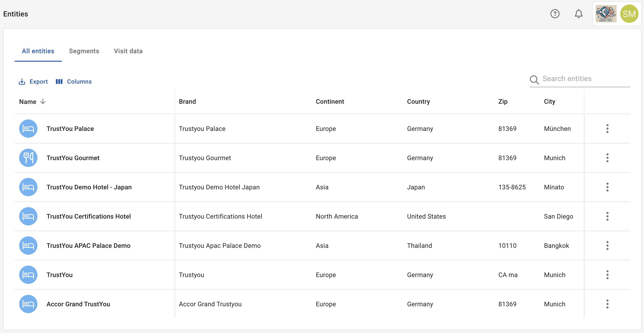The width and height of the screenshot is (644, 333).
Task: Open the TrustYou Gourmet entity name
Action: [x=73, y=158]
